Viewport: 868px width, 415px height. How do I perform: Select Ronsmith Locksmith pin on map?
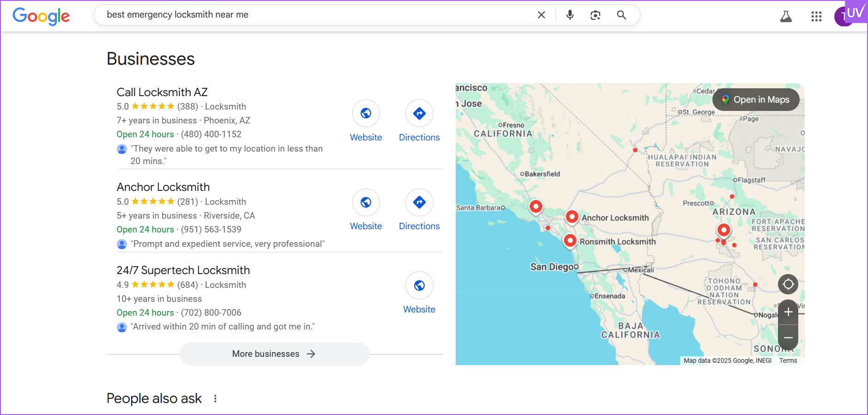pyautogui.click(x=570, y=240)
